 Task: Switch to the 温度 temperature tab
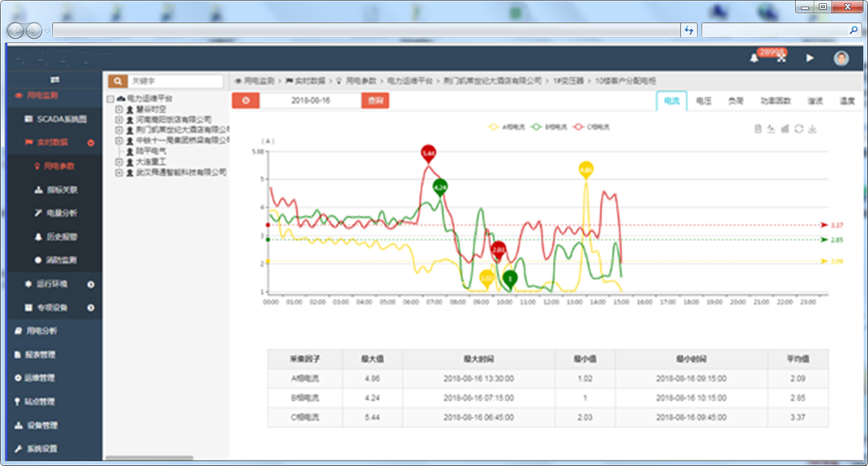click(x=847, y=101)
